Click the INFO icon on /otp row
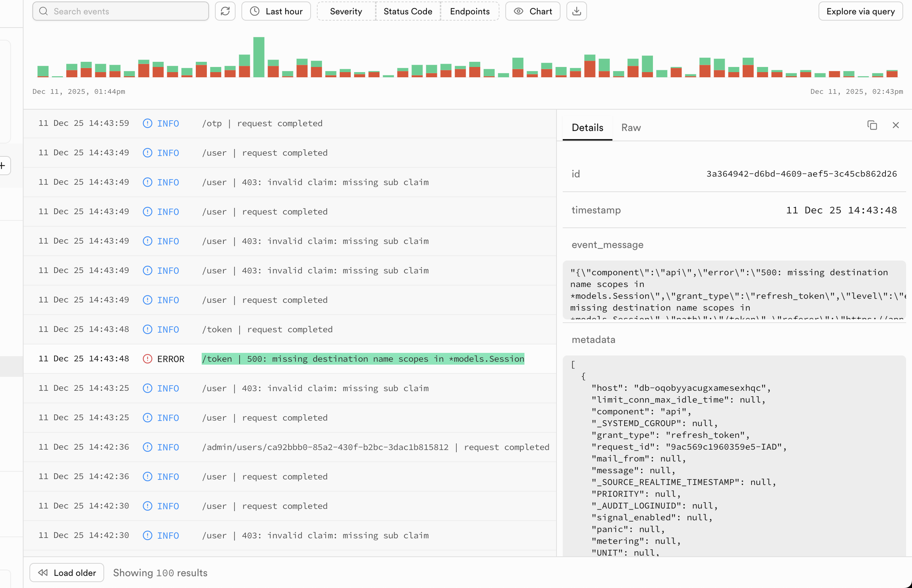The image size is (912, 588). [148, 123]
